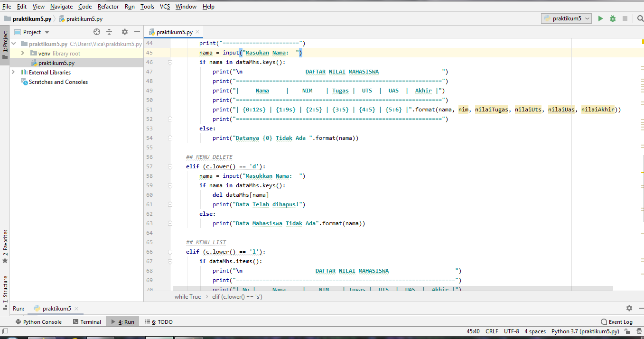Change line ending via CRLF indicator

pyautogui.click(x=491, y=331)
